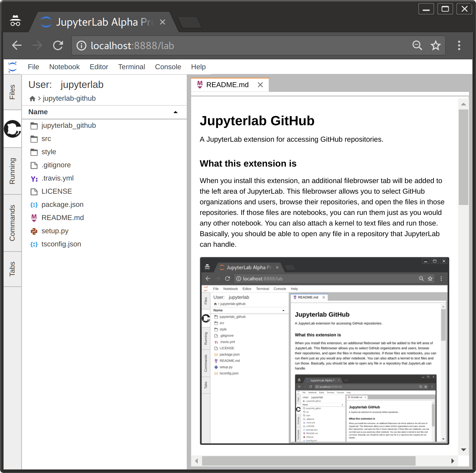This screenshot has height=473, width=476.
Task: Select the package.json file name
Action: click(x=63, y=205)
